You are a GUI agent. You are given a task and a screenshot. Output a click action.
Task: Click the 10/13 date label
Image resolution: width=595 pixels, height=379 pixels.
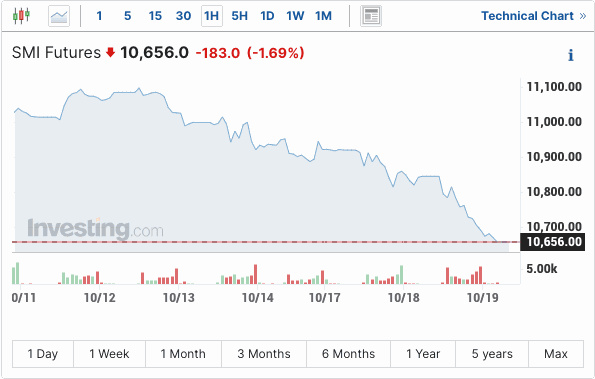pyautogui.click(x=178, y=297)
